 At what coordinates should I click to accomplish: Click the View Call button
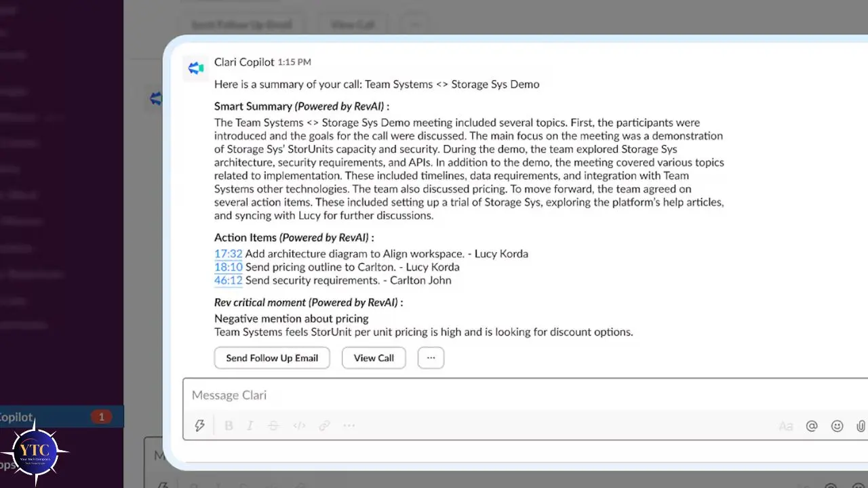tap(374, 358)
